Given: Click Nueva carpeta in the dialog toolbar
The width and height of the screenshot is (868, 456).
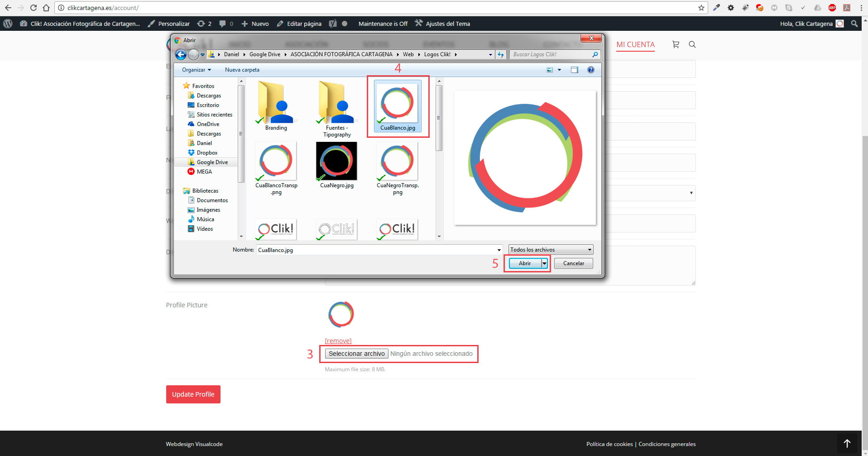Looking at the screenshot, I should (242, 70).
